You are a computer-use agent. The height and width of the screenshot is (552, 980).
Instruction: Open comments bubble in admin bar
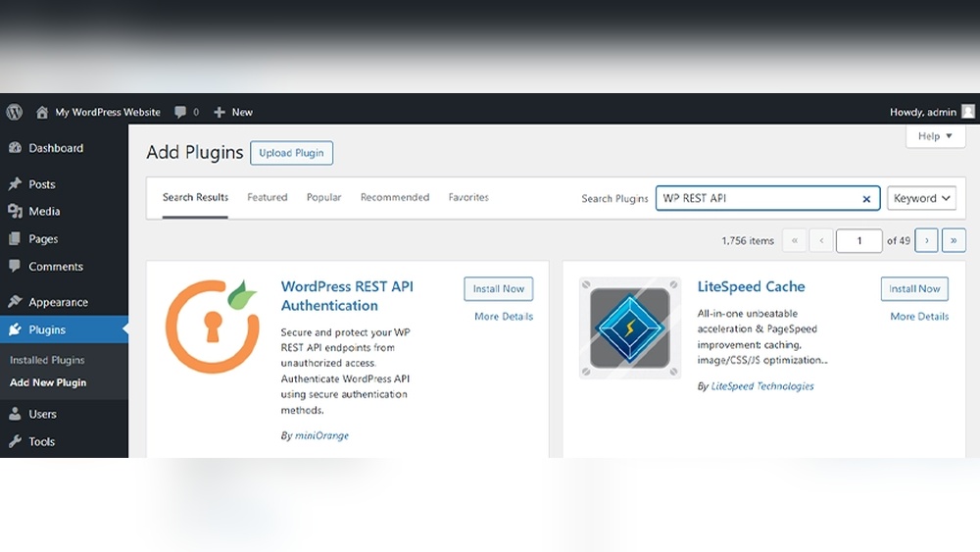point(180,112)
